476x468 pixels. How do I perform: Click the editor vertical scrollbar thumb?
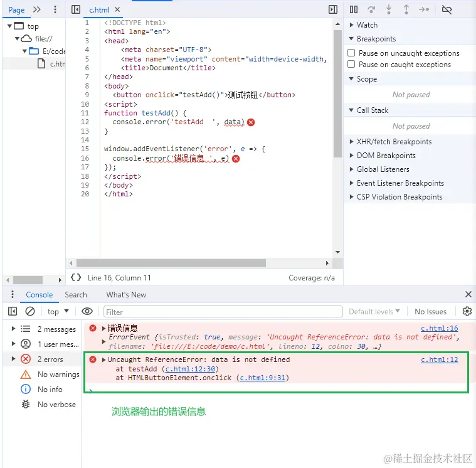coord(337,93)
